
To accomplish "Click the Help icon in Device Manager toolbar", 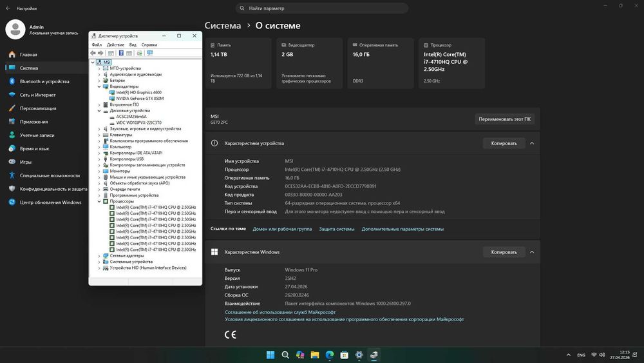I will click(120, 53).
